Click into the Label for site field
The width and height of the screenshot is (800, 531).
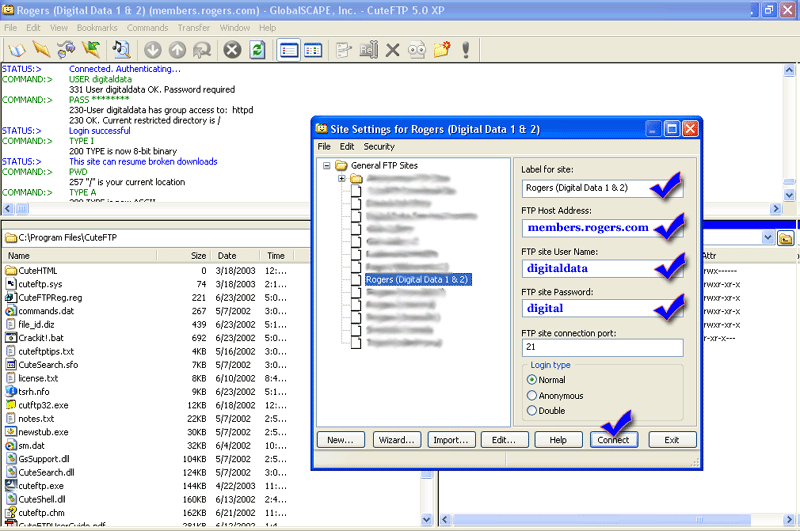click(x=602, y=188)
